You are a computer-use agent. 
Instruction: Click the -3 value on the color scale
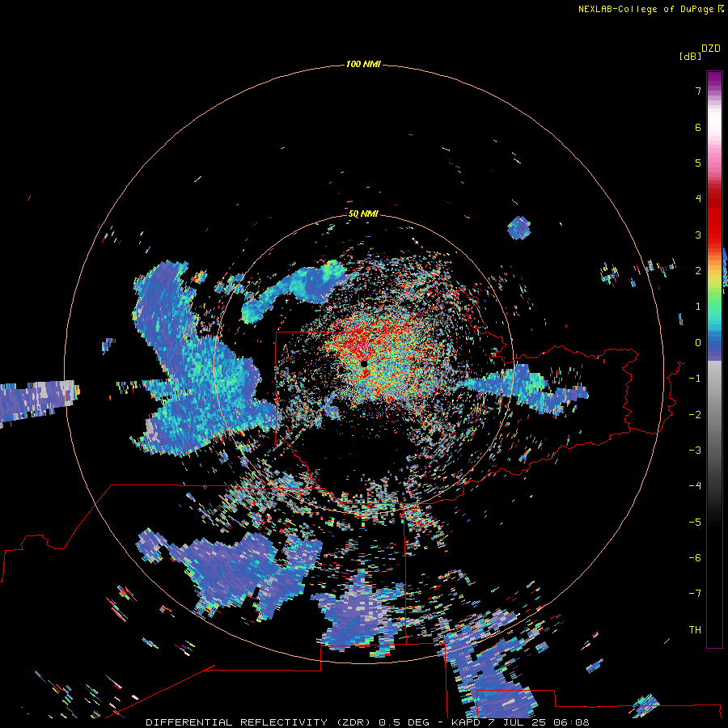coord(695,451)
